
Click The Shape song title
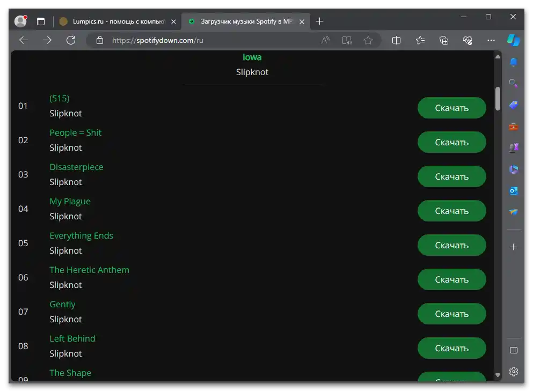coord(70,373)
